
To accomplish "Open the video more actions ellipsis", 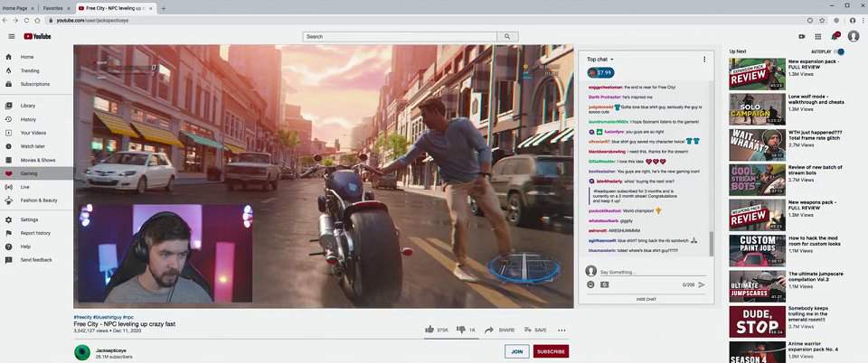I will coord(561,330).
